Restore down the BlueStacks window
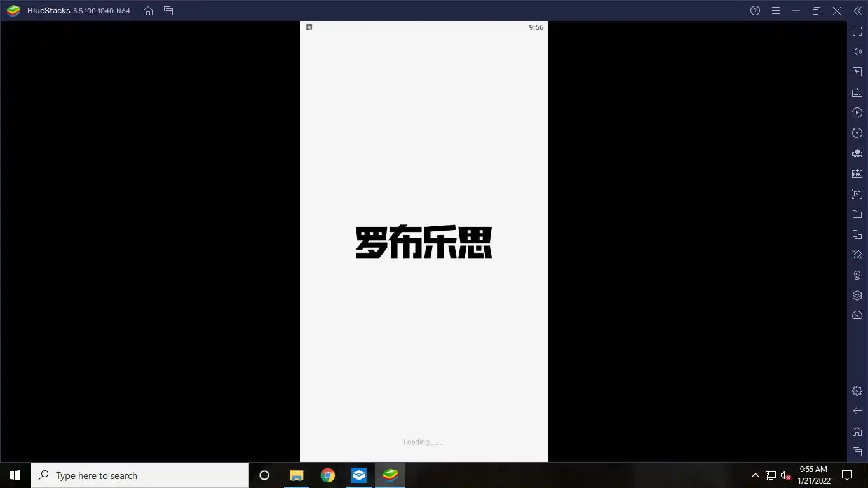Screen dimensions: 868x488 tap(817, 11)
